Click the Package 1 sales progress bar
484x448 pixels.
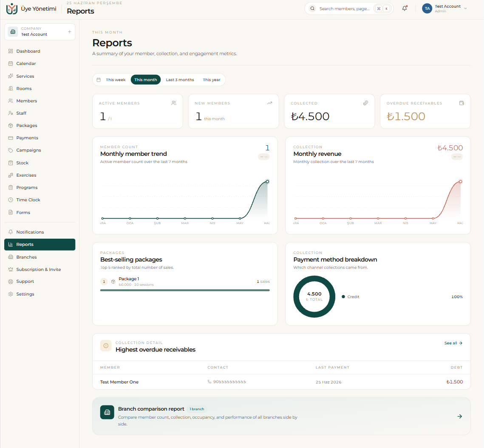[x=185, y=290]
